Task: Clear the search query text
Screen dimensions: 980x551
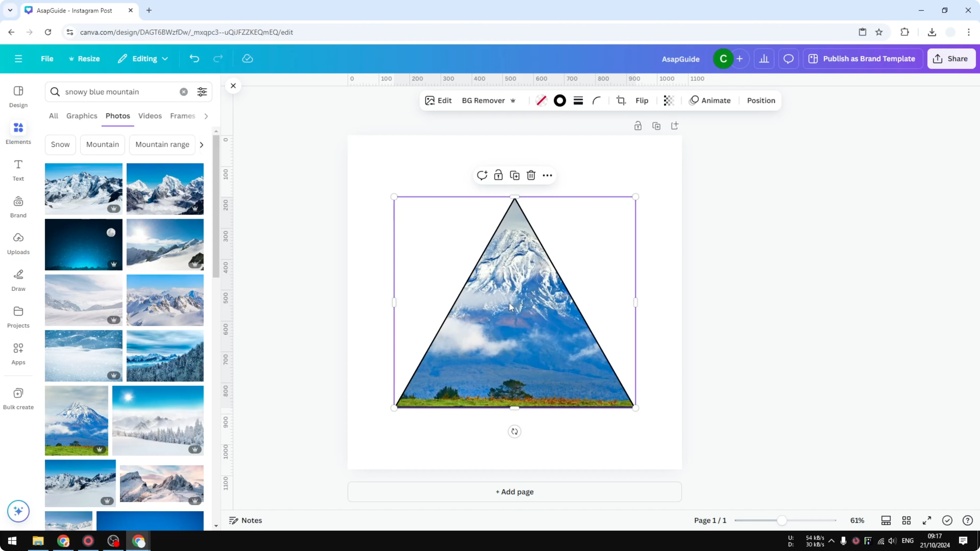Action: click(184, 92)
